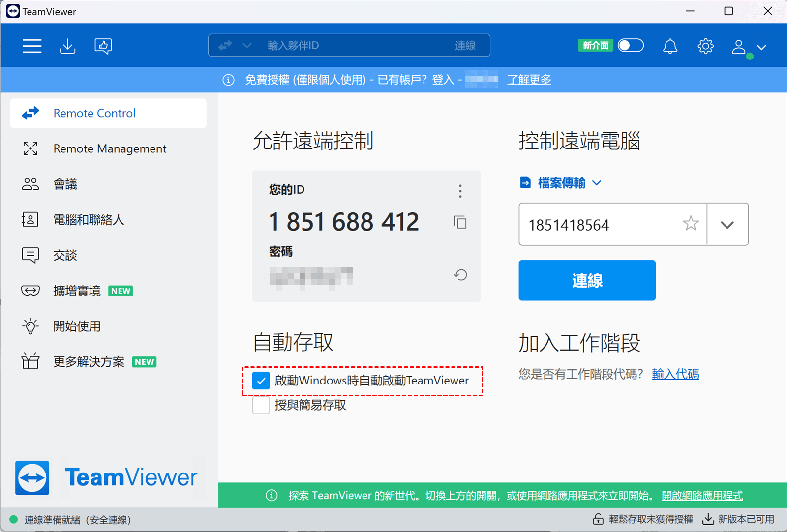Open 電腦和聯絡人 section
The image size is (787, 532).
pos(108,220)
